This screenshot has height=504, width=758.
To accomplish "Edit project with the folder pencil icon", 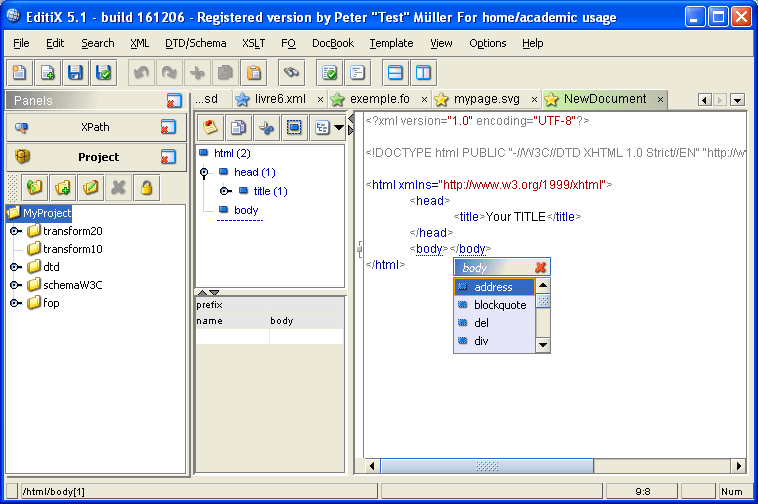I will pyautogui.click(x=90, y=187).
